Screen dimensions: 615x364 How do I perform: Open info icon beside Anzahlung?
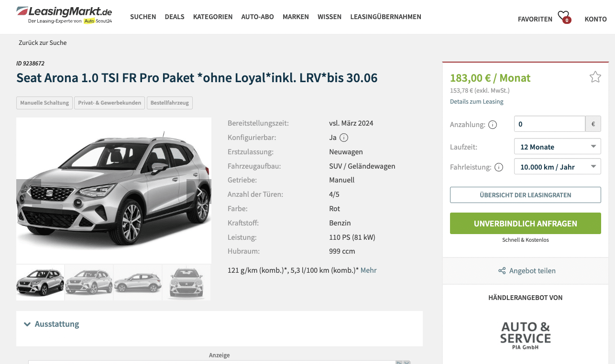493,125
